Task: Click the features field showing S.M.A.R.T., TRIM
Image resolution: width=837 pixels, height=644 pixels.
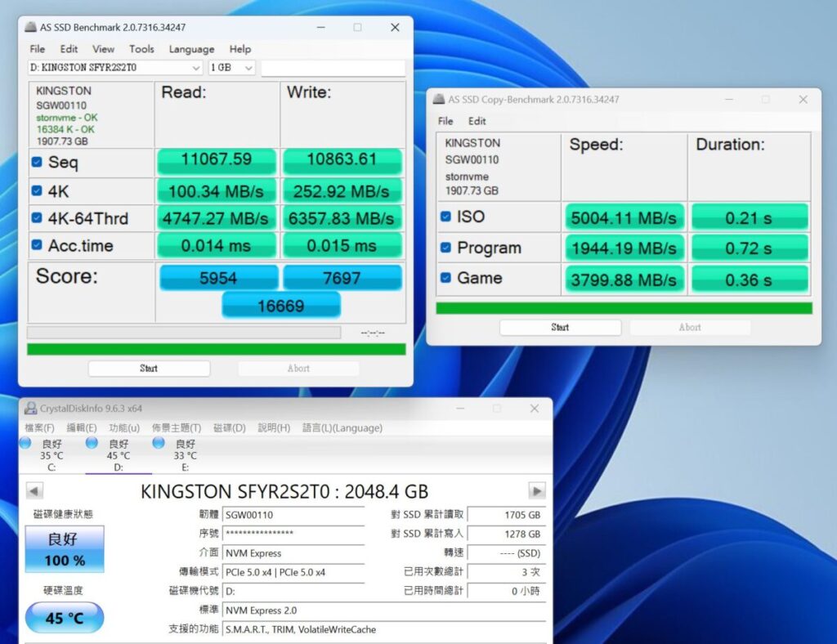Action: pyautogui.click(x=384, y=629)
